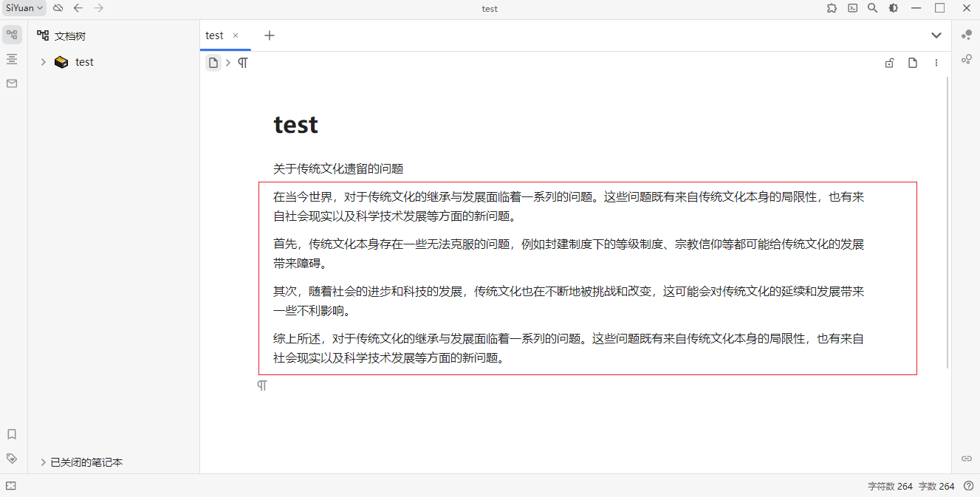Toggle light/dark appearance mode
This screenshot has width=980, height=497.
[x=893, y=8]
